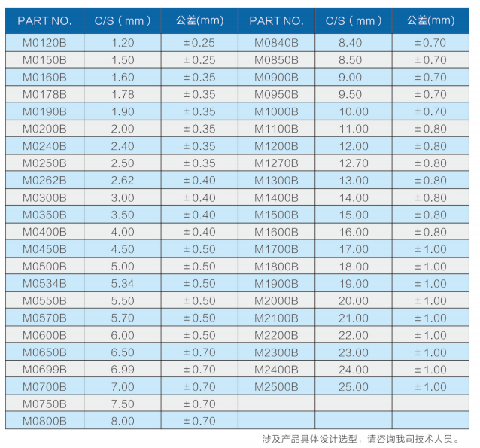Viewport: 480px width, 448px height.
Task: Click part number M0534B
Action: [x=44, y=283]
